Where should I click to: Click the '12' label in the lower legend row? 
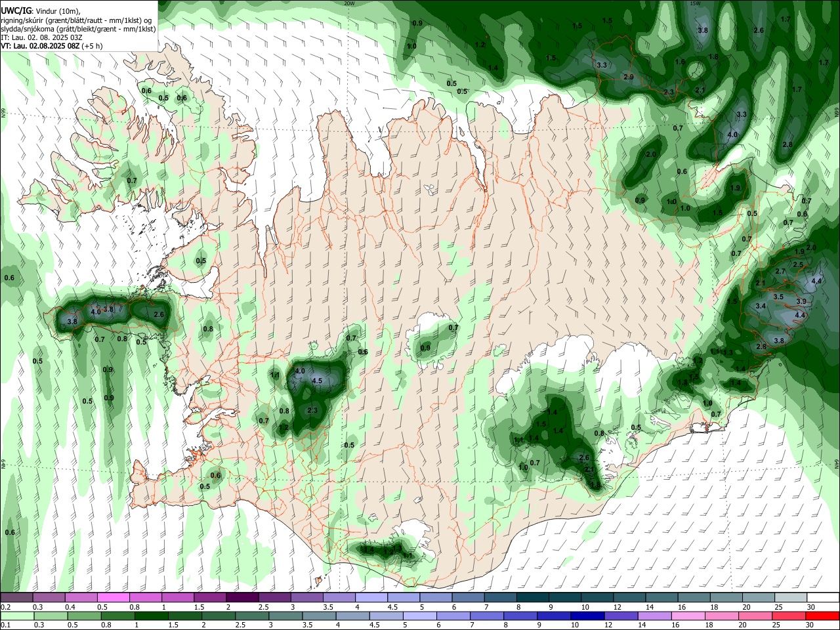pyautogui.click(x=609, y=625)
